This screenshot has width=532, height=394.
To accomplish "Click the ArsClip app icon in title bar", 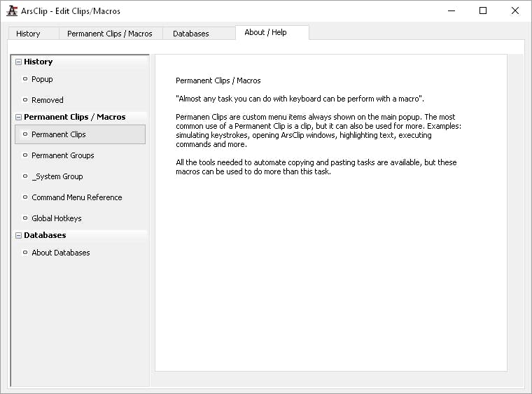I will (x=11, y=11).
